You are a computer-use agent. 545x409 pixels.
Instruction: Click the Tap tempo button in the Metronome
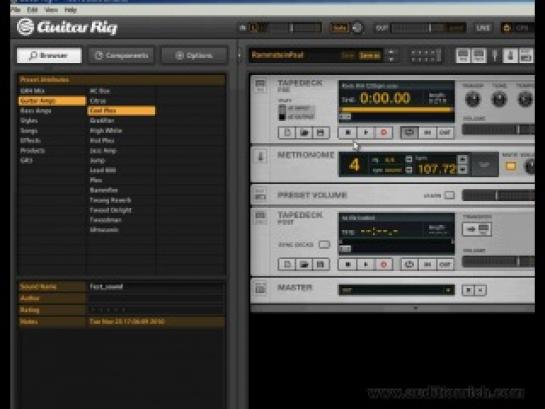click(484, 165)
